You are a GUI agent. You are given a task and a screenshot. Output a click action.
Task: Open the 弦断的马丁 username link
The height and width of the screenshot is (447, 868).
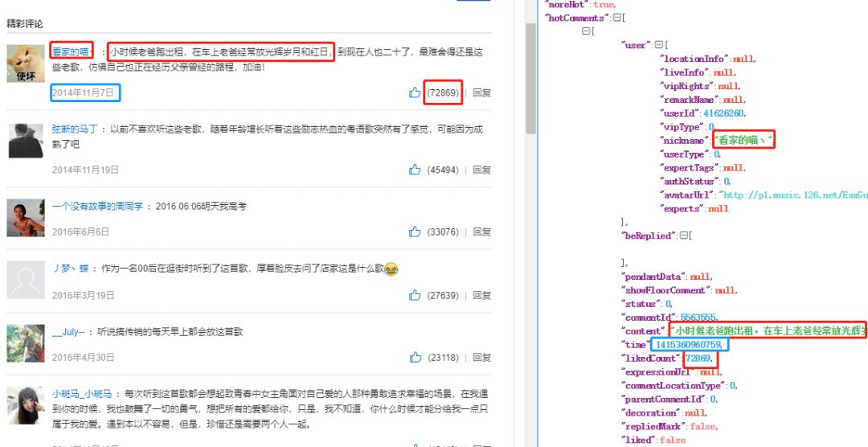click(x=75, y=129)
